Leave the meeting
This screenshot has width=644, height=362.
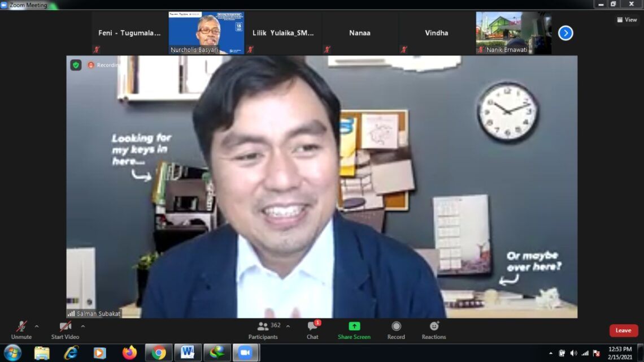[624, 330]
